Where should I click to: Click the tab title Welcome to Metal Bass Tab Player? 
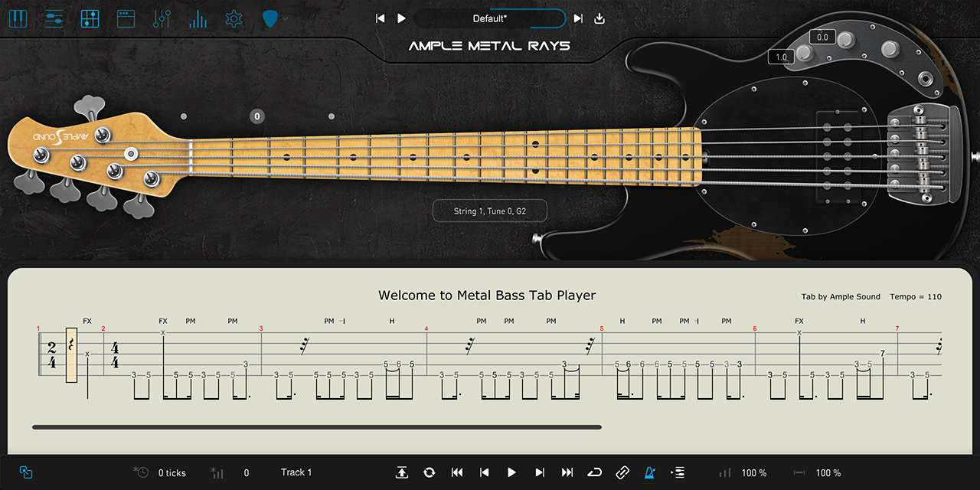(487, 296)
